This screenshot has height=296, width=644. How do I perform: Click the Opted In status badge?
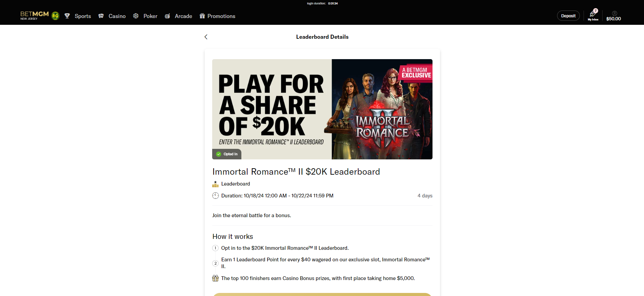point(227,154)
